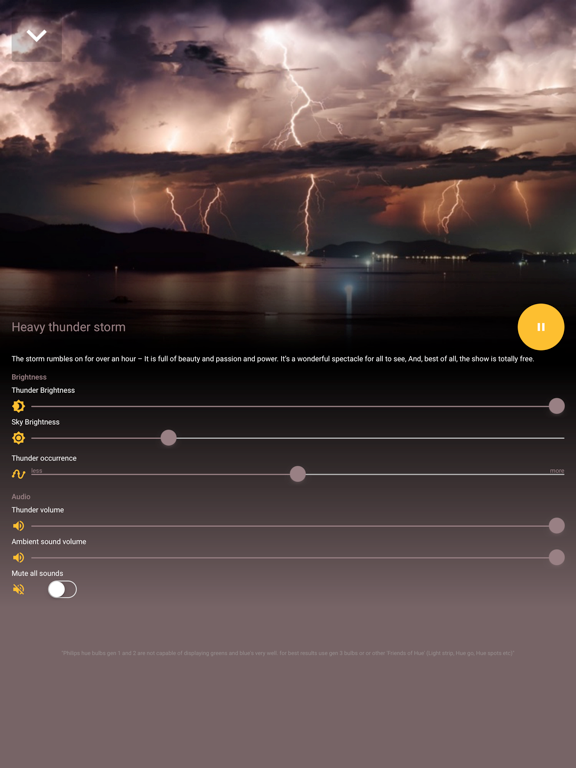Click the 'Sky Brightness' label

click(35, 422)
